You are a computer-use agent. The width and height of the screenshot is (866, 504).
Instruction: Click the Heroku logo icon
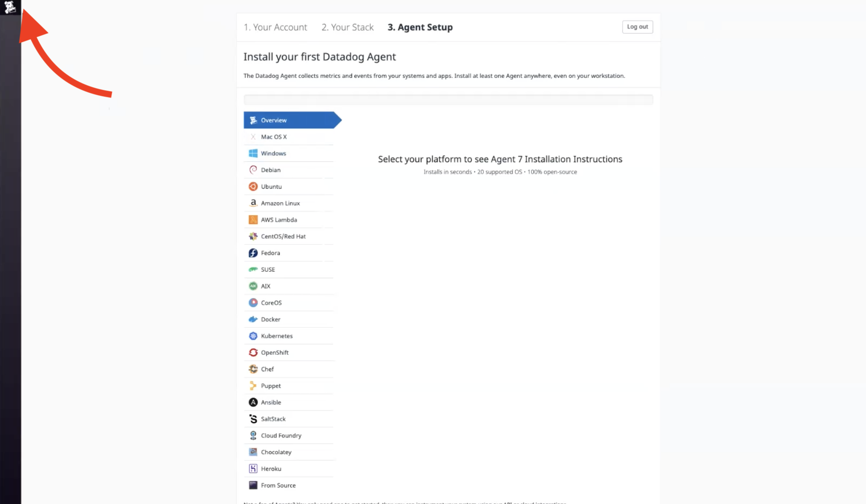tap(253, 469)
